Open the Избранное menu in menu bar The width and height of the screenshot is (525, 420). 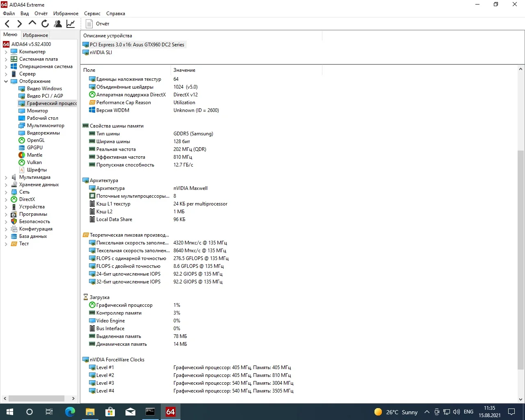(x=66, y=14)
